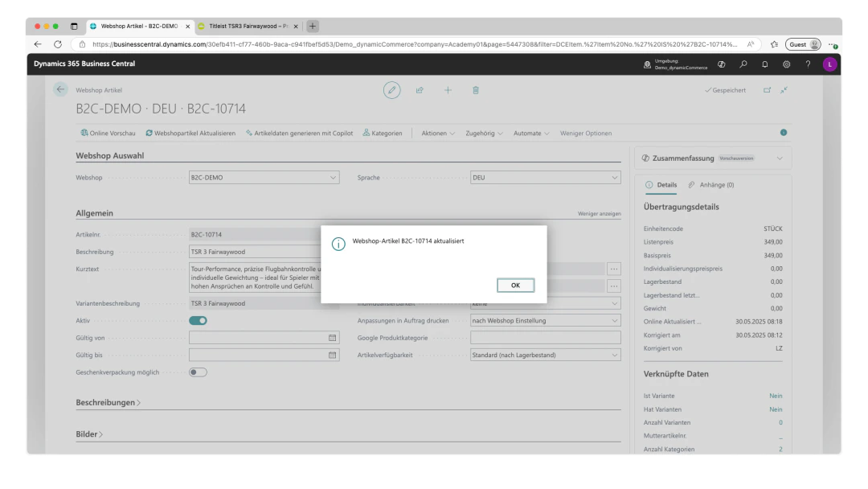Create new record with plus icon
This screenshot has width=868, height=489.
point(448,90)
